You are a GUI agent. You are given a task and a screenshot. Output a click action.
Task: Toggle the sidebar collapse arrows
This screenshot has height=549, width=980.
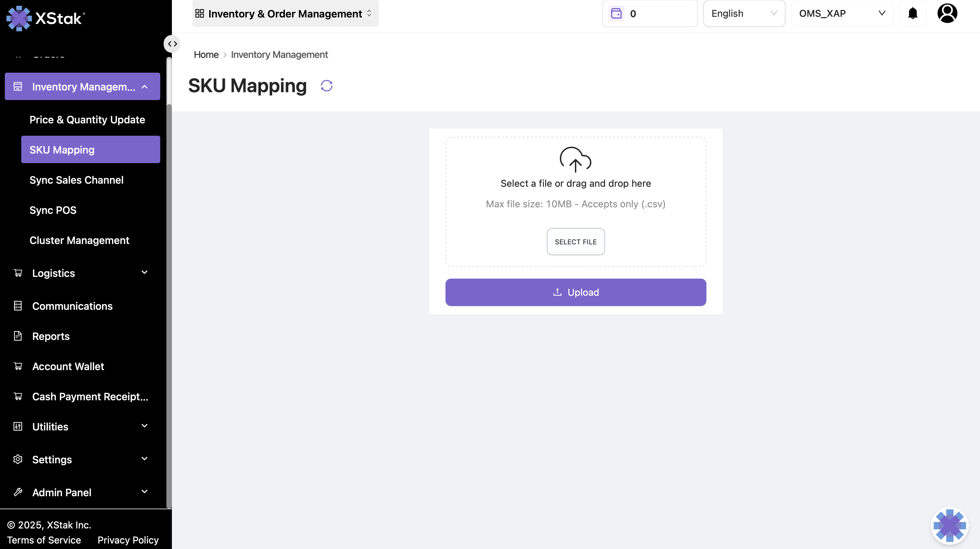pyautogui.click(x=172, y=44)
